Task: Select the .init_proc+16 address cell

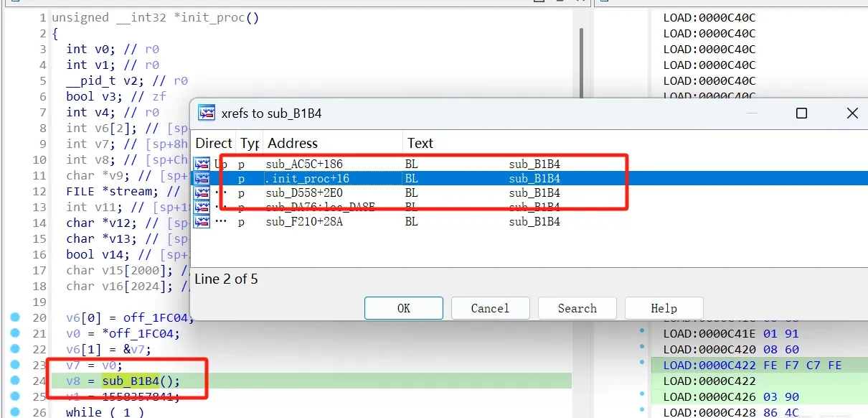Action: coord(307,179)
